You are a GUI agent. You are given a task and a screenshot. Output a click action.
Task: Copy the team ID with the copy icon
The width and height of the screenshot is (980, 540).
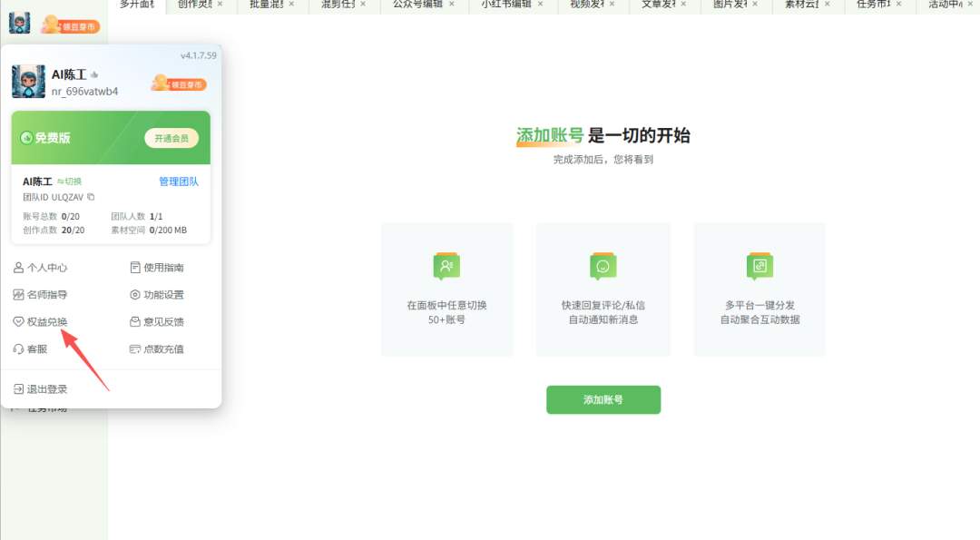point(91,197)
